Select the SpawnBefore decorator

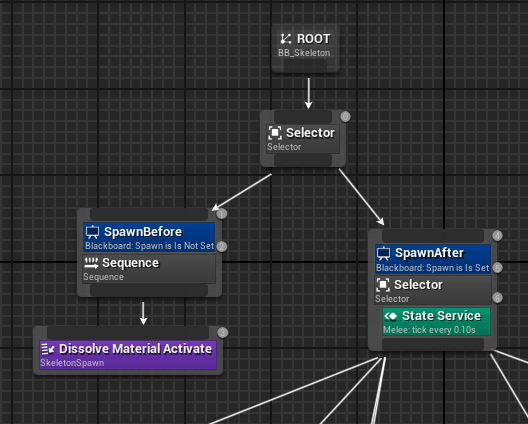pos(149,237)
